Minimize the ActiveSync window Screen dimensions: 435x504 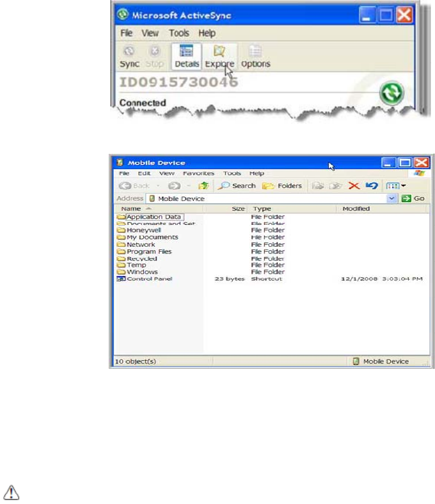pyautogui.click(x=367, y=15)
